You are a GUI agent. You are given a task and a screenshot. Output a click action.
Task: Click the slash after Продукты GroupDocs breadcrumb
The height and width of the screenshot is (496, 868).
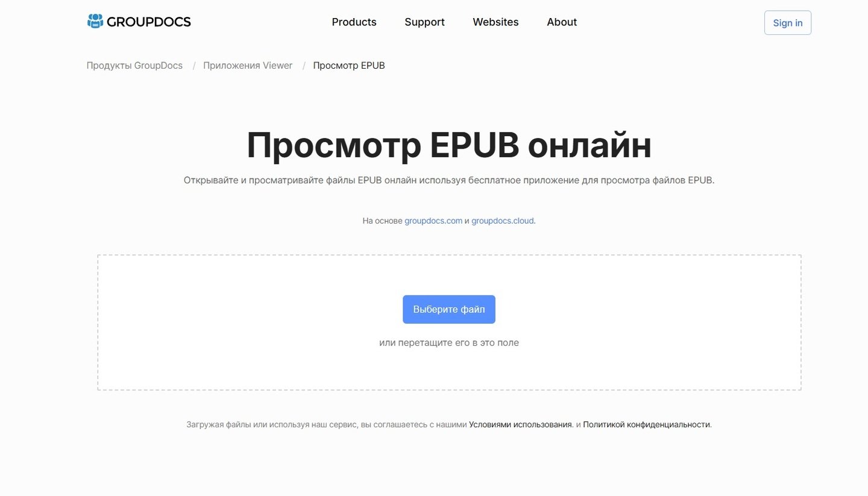[x=193, y=66]
